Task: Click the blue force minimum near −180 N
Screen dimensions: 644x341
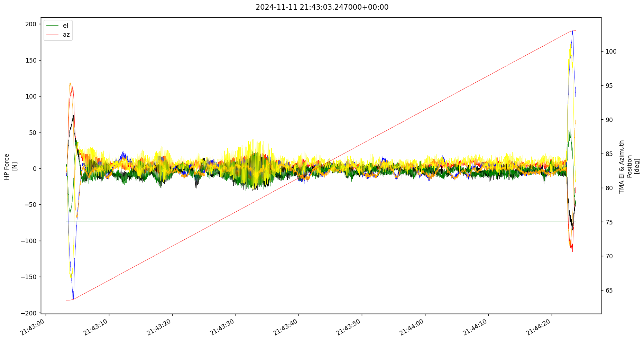Action: coord(73,299)
